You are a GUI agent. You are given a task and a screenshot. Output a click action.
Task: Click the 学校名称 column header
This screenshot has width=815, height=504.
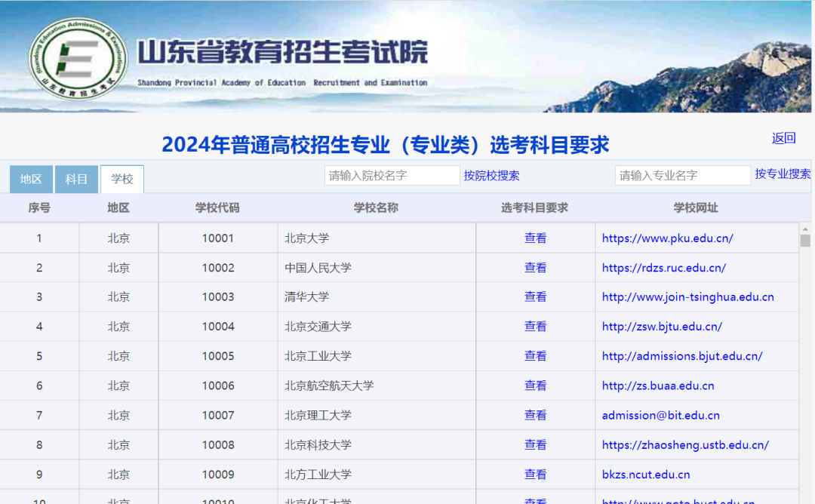coord(376,207)
